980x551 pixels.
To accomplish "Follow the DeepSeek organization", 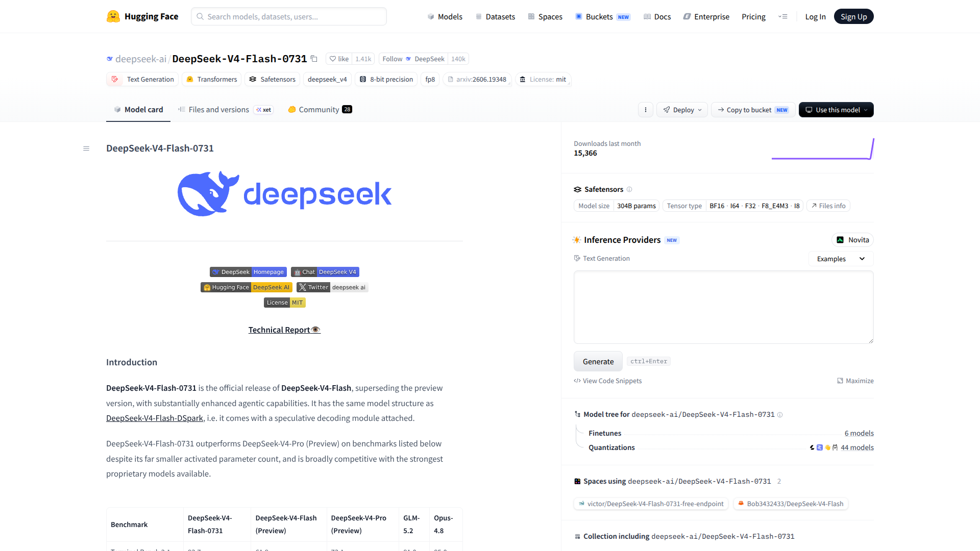I will [x=413, y=59].
